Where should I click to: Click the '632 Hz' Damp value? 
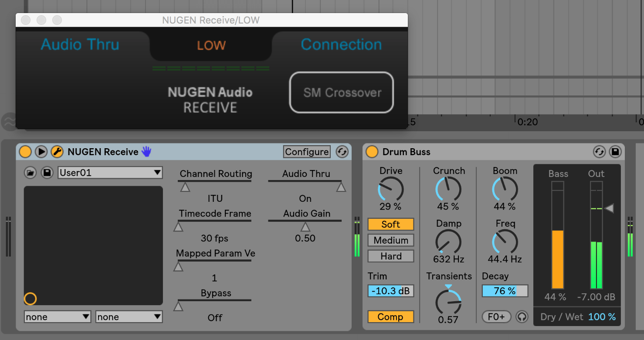tap(448, 259)
